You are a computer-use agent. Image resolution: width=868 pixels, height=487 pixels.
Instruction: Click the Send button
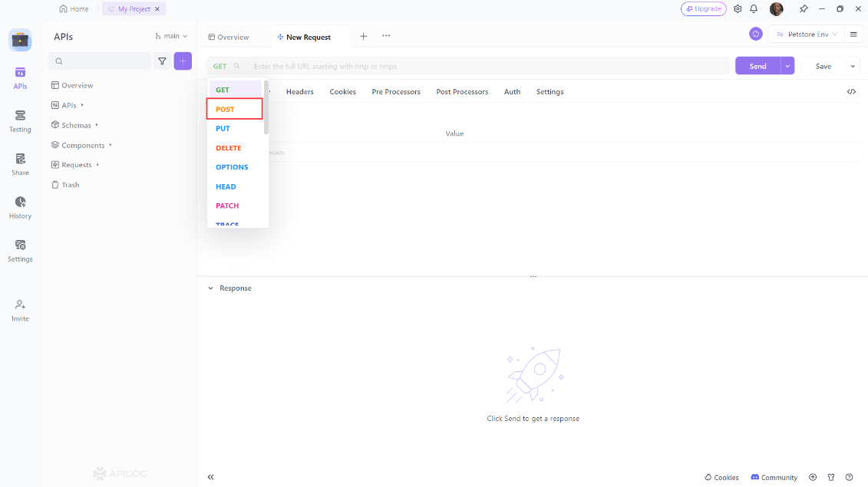coord(757,66)
